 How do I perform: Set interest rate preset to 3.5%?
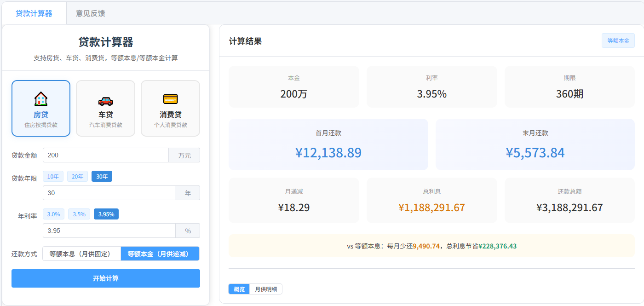point(79,214)
